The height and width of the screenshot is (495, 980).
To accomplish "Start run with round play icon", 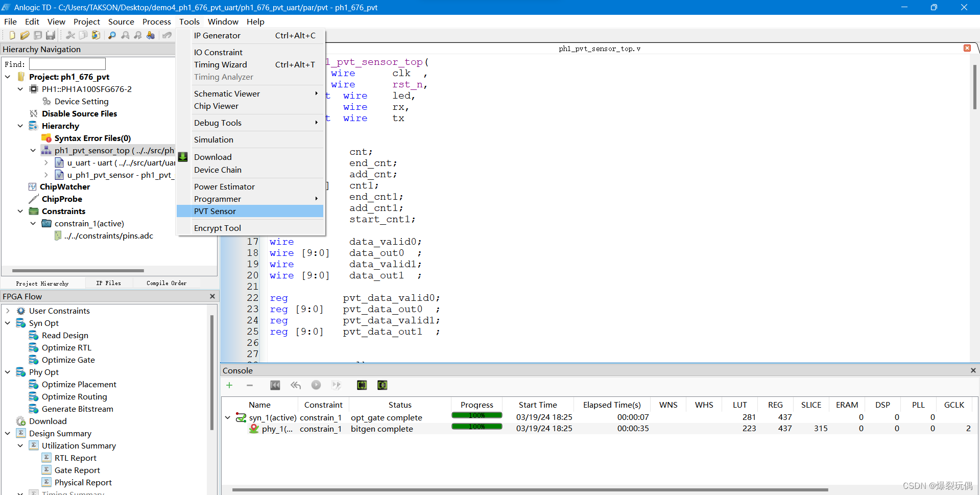I will (x=316, y=385).
